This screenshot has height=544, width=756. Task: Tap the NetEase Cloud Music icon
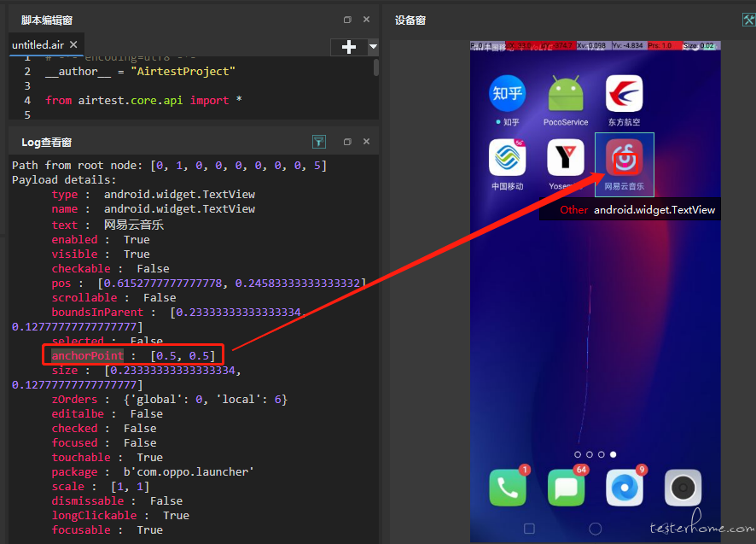pos(624,157)
